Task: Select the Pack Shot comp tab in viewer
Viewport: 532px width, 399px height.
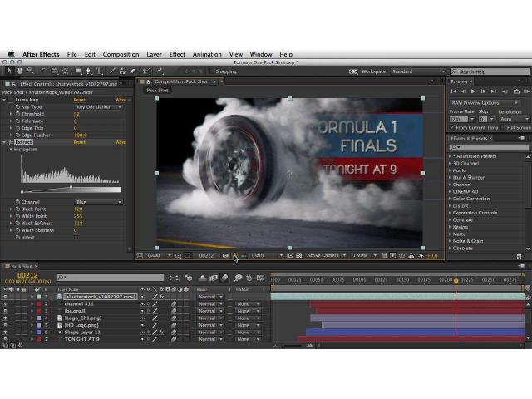Action: (x=157, y=91)
